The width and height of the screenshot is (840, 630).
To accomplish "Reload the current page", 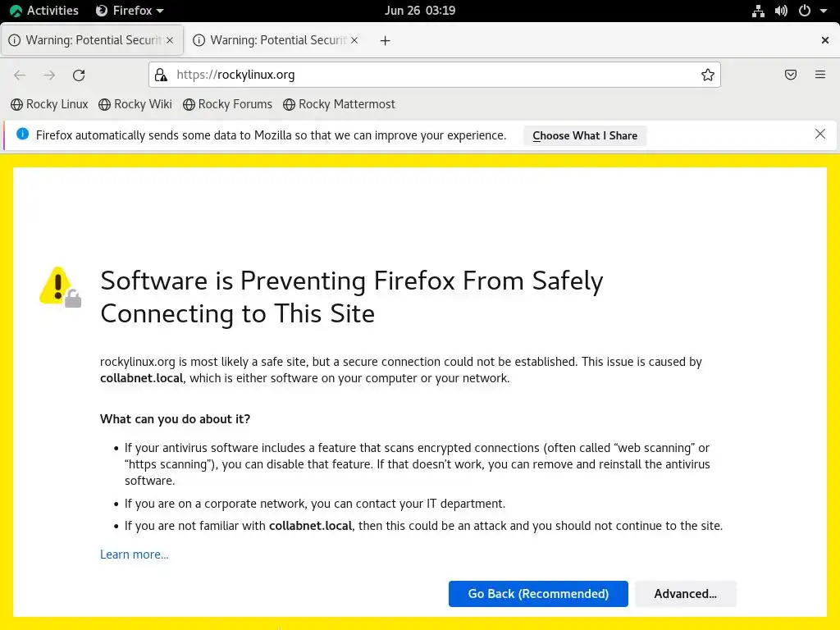I will coord(79,75).
